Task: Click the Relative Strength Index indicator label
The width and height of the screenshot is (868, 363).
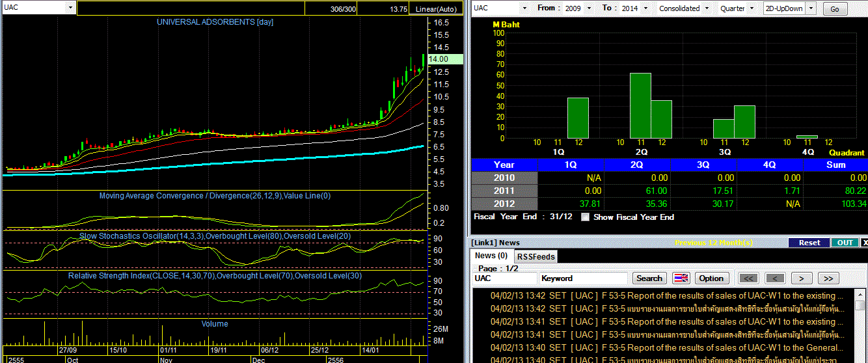Action: [215, 276]
